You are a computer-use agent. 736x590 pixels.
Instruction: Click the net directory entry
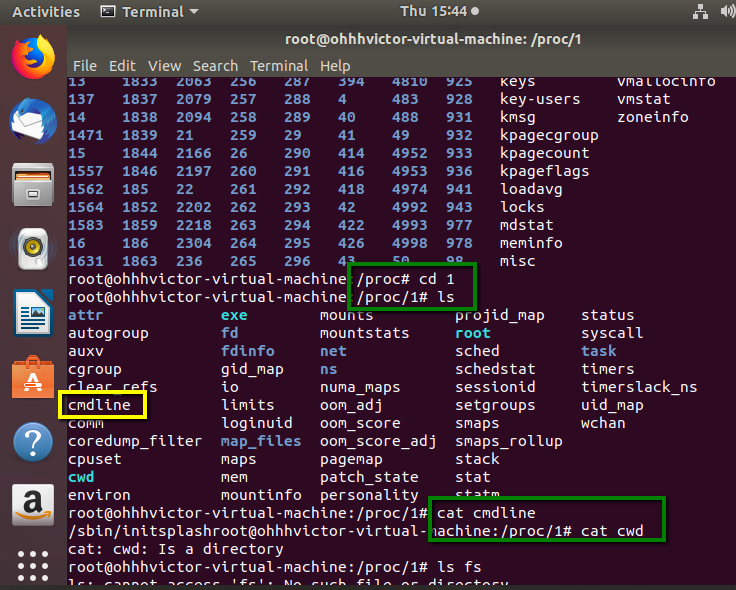coord(333,351)
